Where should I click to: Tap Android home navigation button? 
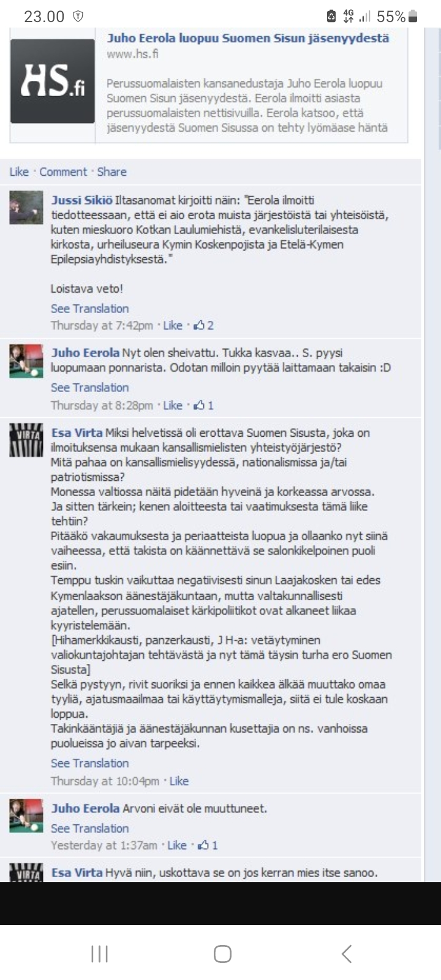tap(222, 954)
